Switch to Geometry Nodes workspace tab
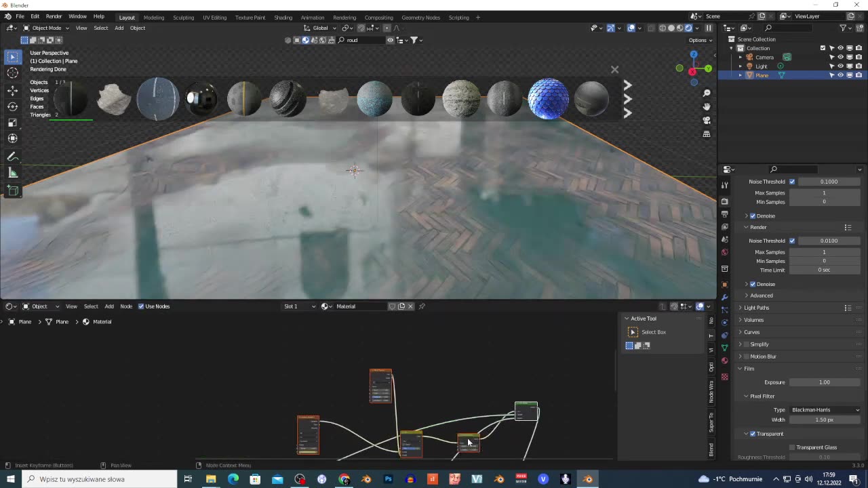The width and height of the screenshot is (868, 488). 420,17
